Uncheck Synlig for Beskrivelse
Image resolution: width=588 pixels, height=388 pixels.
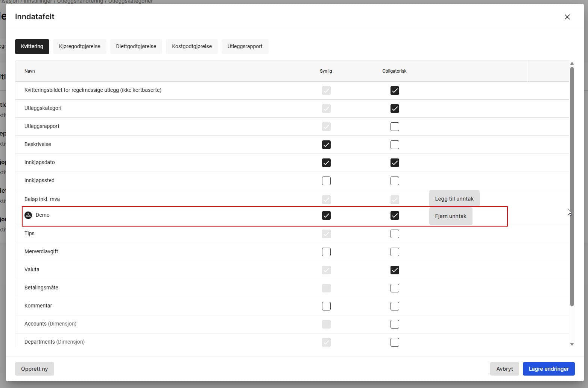[x=326, y=145]
